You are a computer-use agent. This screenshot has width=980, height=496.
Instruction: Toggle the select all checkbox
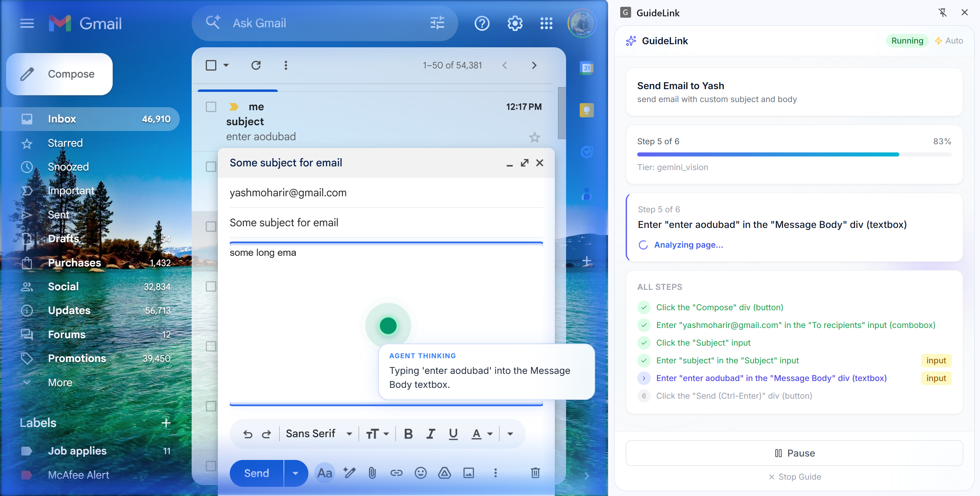coord(211,65)
